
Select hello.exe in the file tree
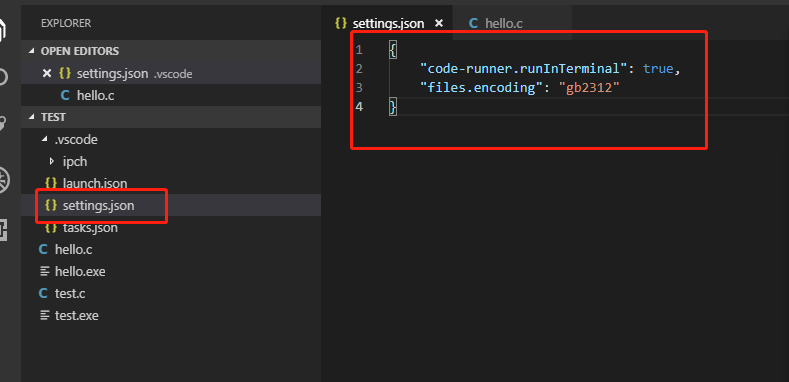171,272
